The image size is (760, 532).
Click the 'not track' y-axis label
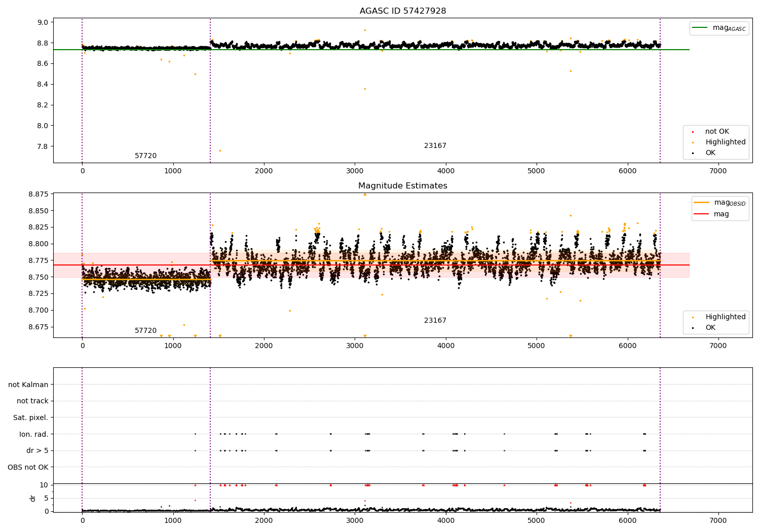click(x=32, y=401)
